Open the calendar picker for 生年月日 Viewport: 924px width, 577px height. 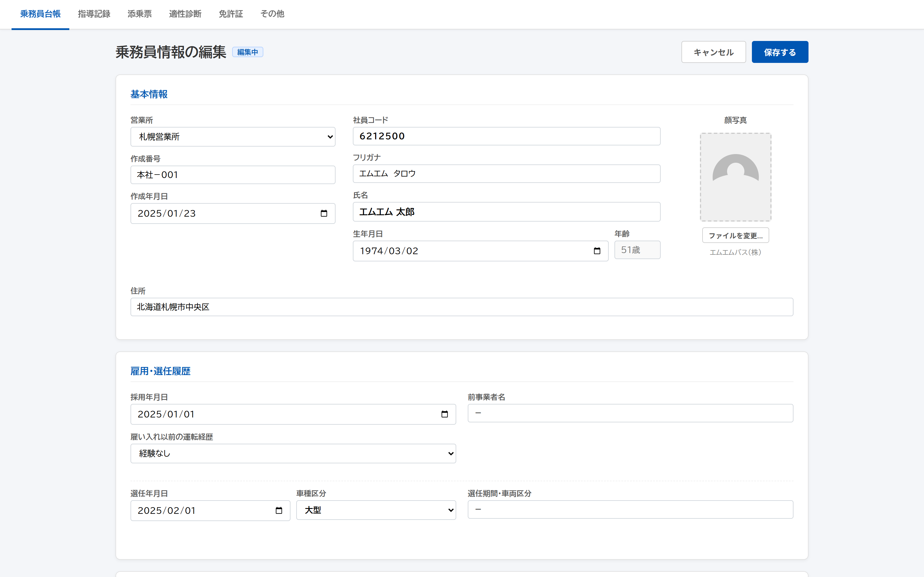(597, 251)
